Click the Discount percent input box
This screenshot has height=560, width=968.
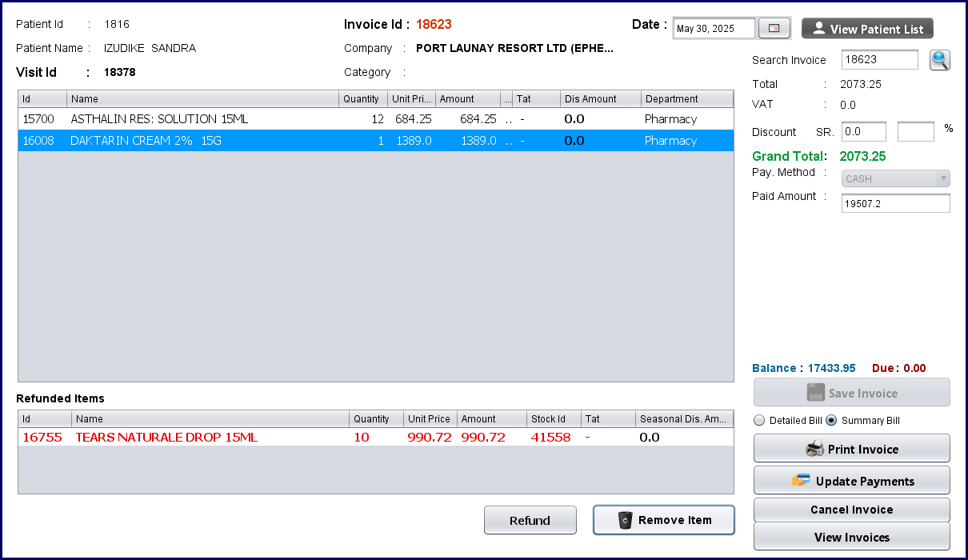(915, 132)
